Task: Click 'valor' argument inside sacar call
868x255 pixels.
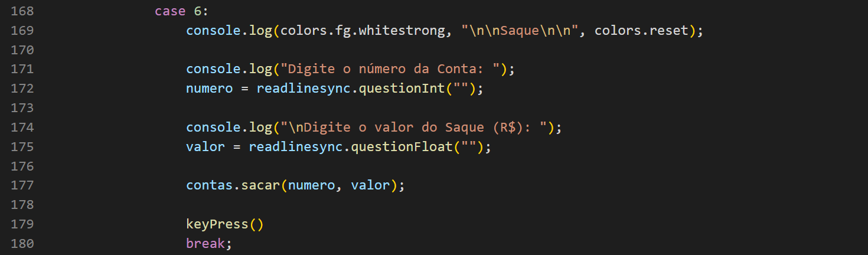Action: (x=370, y=185)
